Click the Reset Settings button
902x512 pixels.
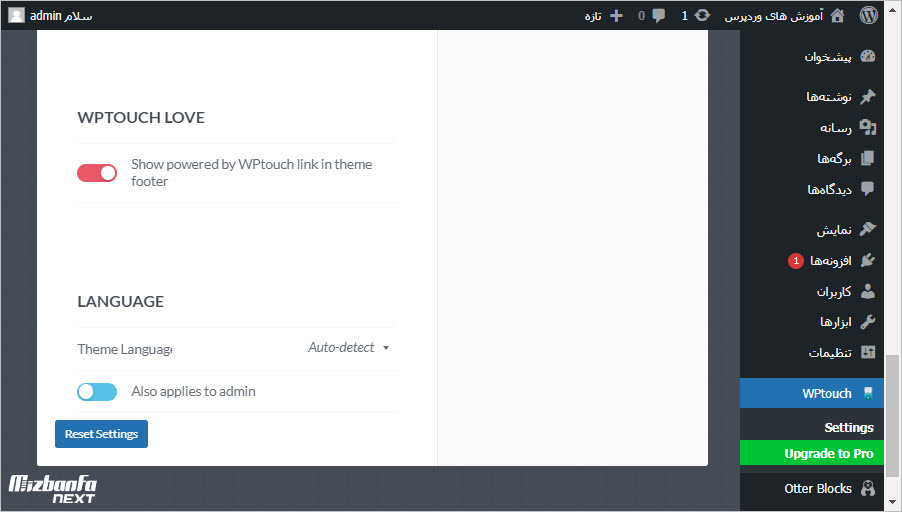click(101, 434)
